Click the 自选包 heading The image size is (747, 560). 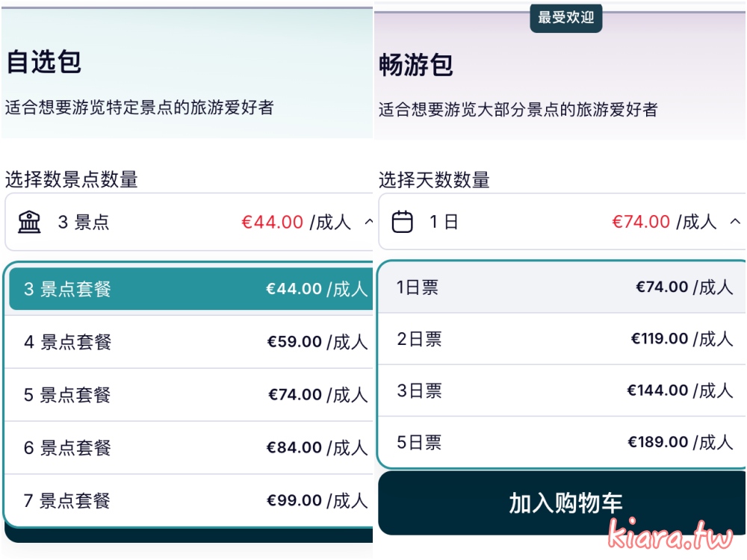click(x=44, y=62)
